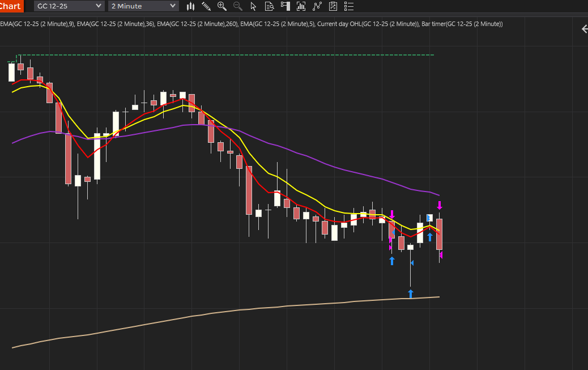Open the GC 12-25 instrument dropdown
The width and height of the screenshot is (588, 370).
[x=69, y=6]
